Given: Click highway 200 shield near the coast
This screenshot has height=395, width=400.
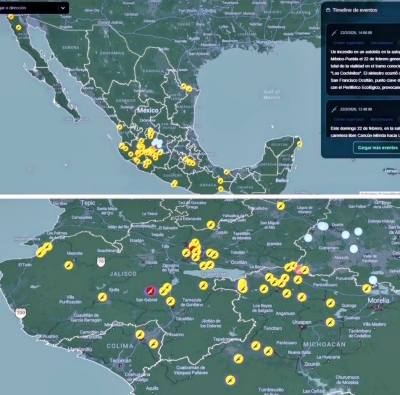Looking at the screenshot, I should coord(20,313).
